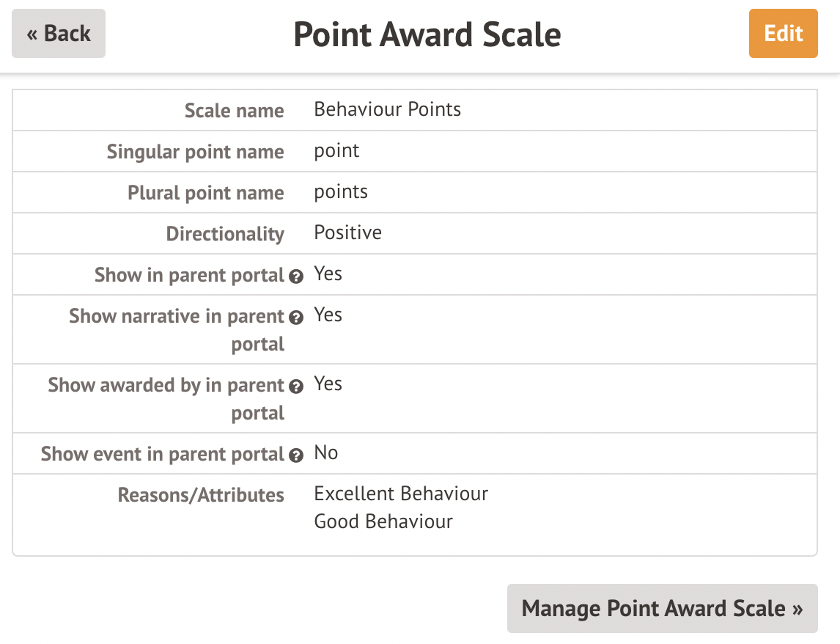Click the Yes value for Show awarded by

pyautogui.click(x=328, y=384)
